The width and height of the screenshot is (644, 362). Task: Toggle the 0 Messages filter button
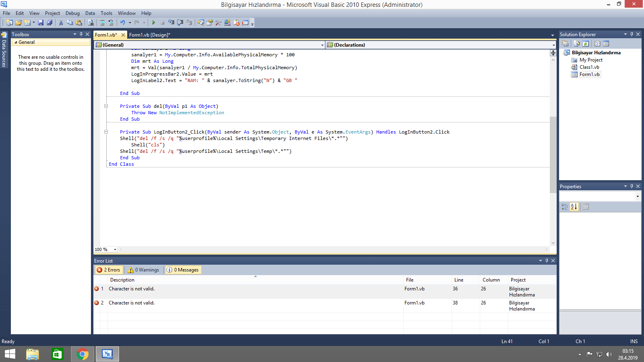(x=183, y=270)
